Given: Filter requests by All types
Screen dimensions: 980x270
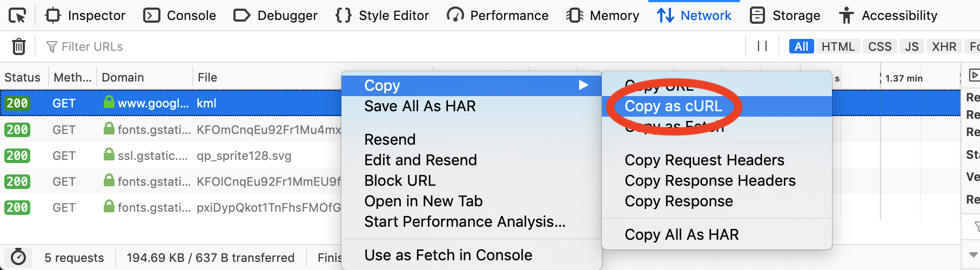Looking at the screenshot, I should 801,46.
